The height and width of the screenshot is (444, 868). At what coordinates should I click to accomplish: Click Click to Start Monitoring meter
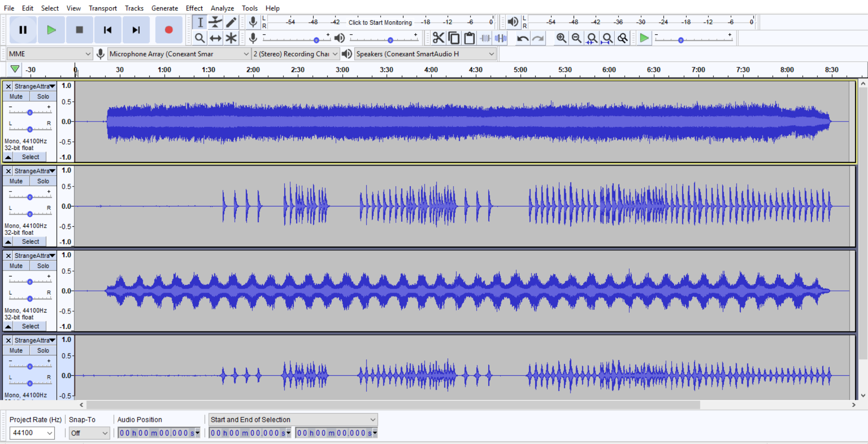point(380,22)
